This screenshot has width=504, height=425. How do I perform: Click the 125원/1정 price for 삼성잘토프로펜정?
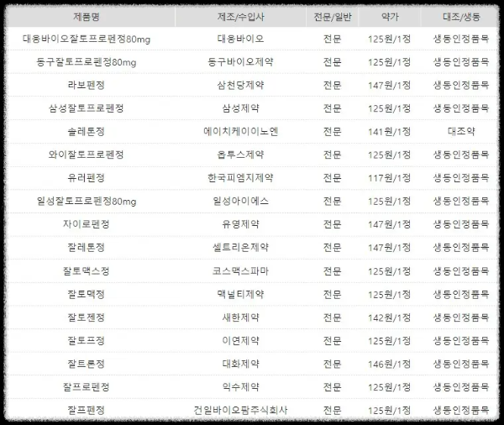[390, 108]
